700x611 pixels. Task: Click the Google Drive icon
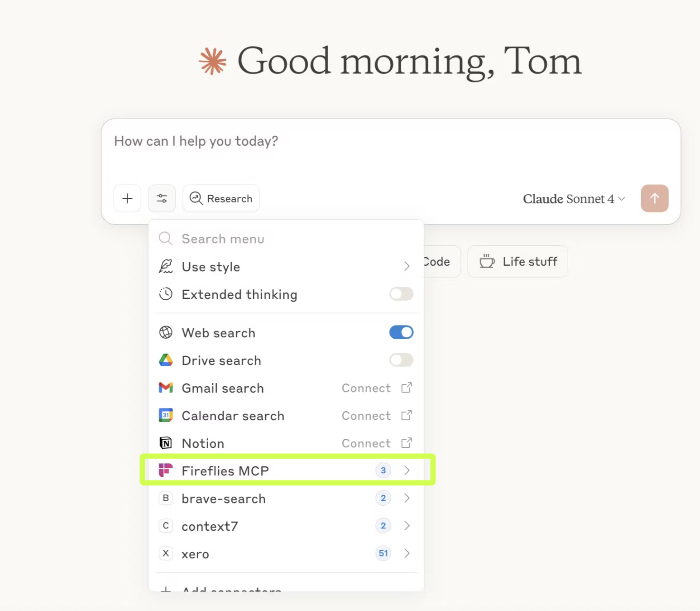[x=166, y=360]
